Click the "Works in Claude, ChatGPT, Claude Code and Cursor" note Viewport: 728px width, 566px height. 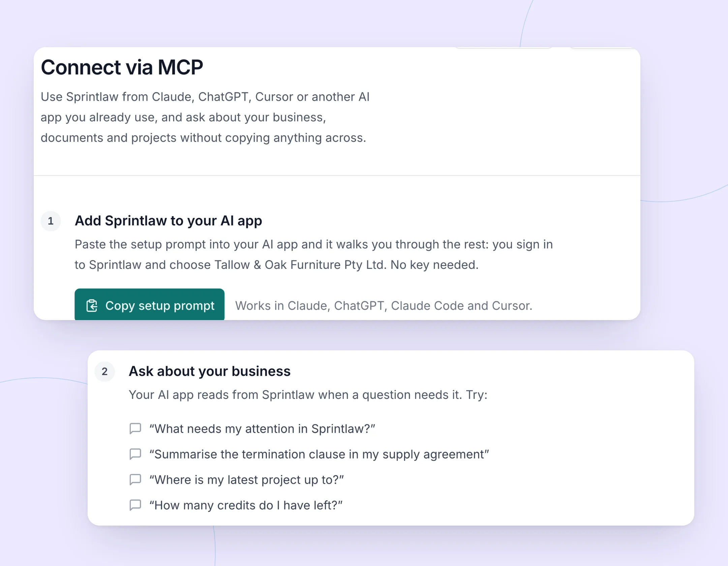point(384,306)
